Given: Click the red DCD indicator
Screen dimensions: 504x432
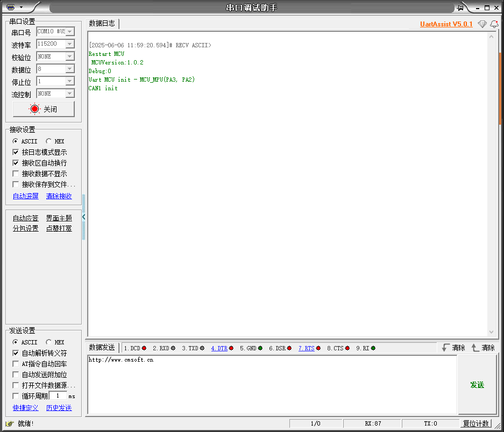Looking at the screenshot, I should [x=144, y=348].
